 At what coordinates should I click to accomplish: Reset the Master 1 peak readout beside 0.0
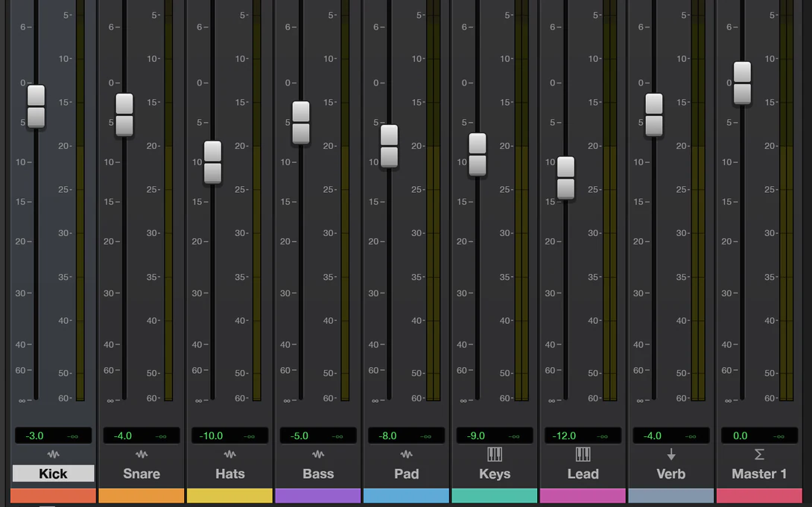coord(779,436)
